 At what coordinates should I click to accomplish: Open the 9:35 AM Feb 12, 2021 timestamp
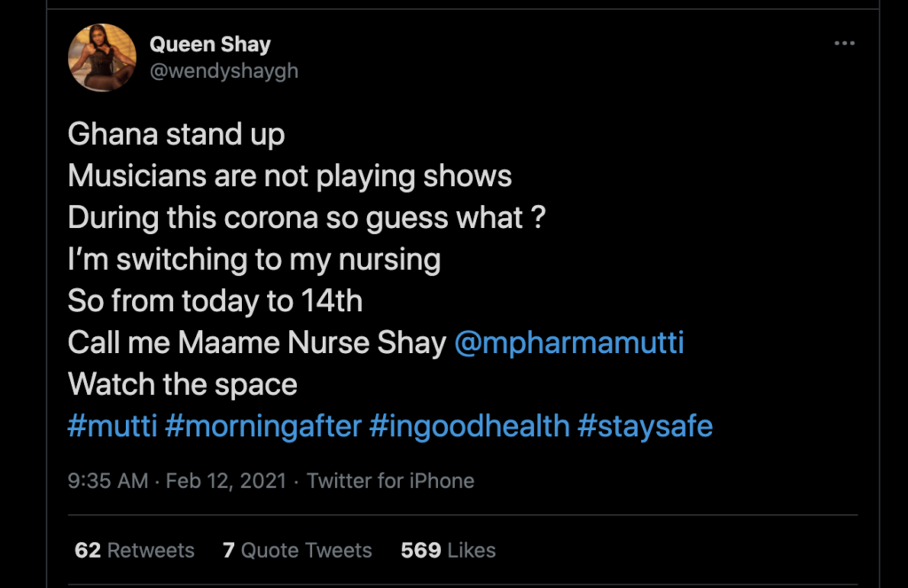coord(177,481)
